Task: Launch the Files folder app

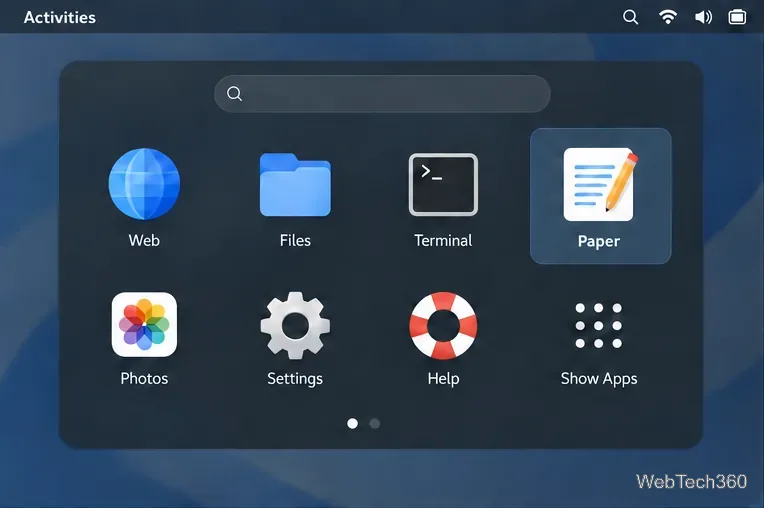Action: [x=295, y=185]
